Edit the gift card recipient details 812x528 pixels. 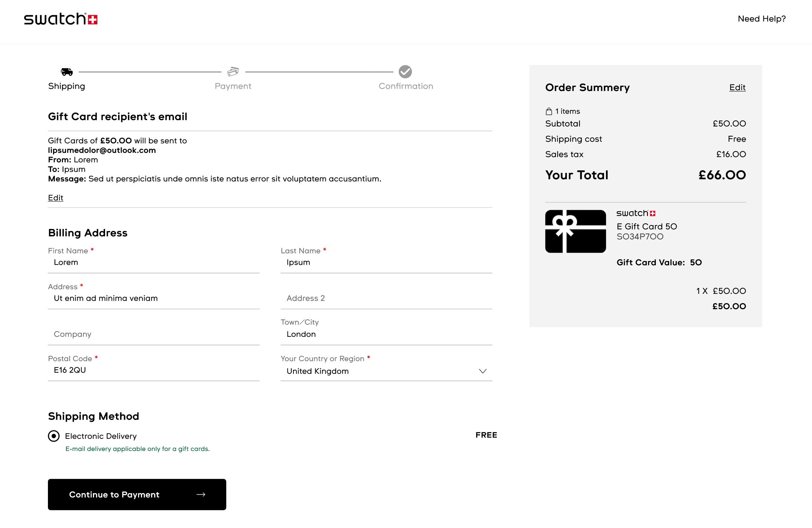(x=56, y=198)
